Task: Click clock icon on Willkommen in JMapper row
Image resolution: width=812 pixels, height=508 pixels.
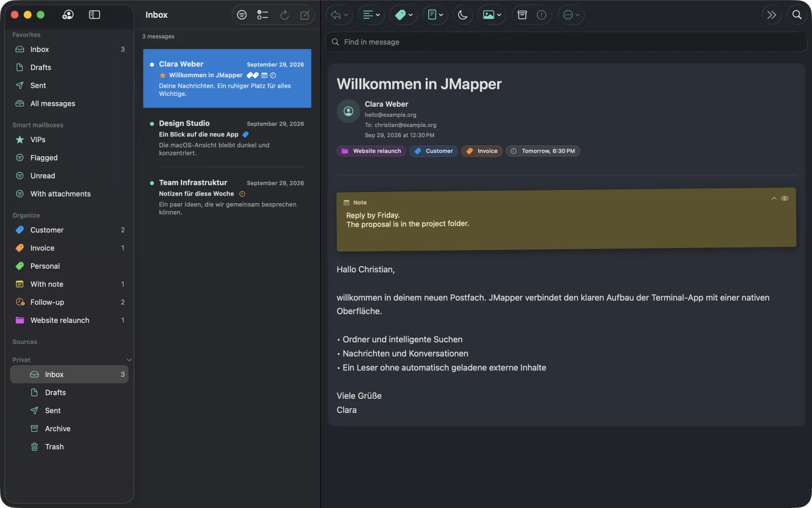Action: pyautogui.click(x=273, y=75)
